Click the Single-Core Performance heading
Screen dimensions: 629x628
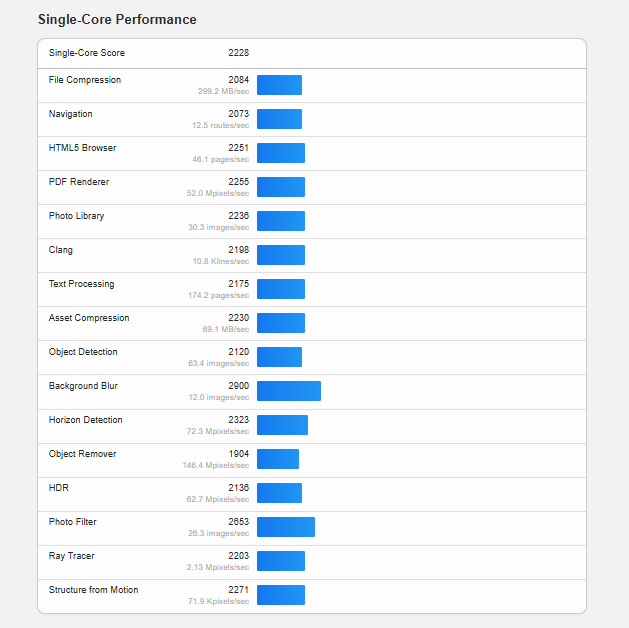pos(117,20)
